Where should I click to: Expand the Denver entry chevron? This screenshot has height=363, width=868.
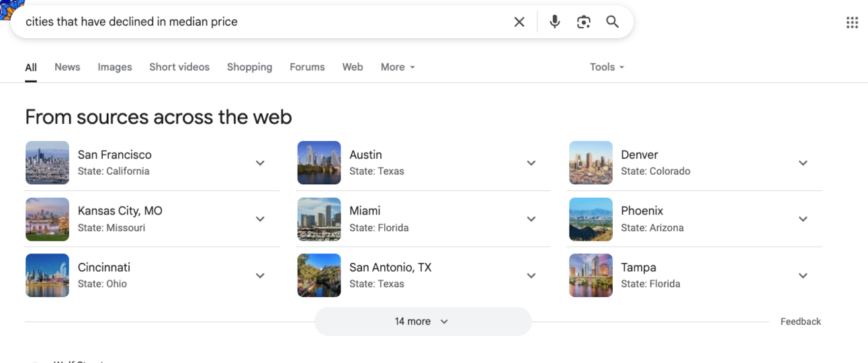[803, 163]
